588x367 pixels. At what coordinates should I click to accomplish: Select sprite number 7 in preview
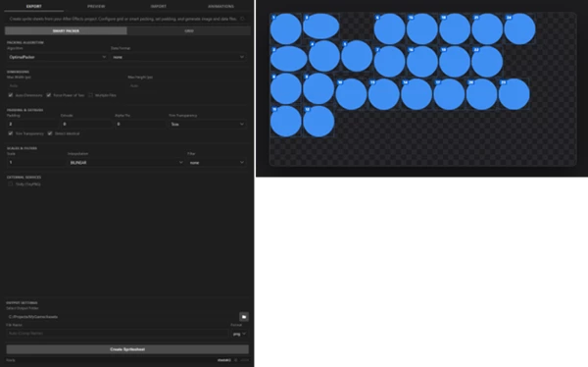click(390, 62)
